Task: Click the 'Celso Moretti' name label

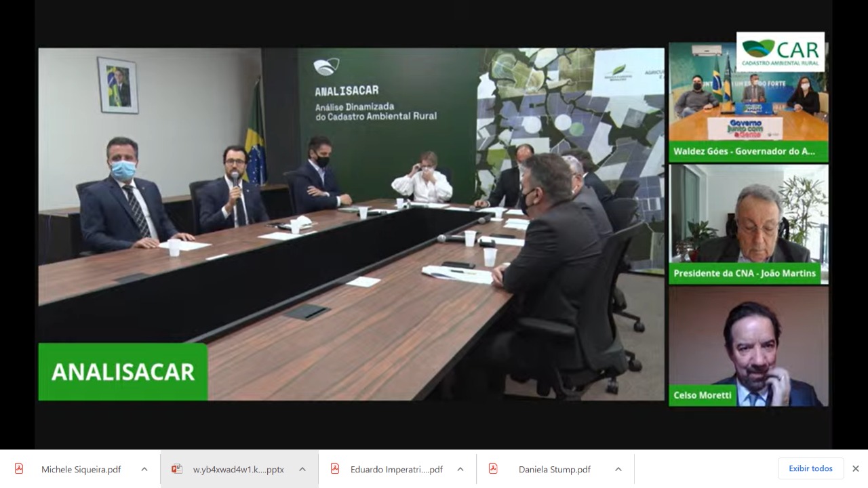Action: pyautogui.click(x=703, y=395)
